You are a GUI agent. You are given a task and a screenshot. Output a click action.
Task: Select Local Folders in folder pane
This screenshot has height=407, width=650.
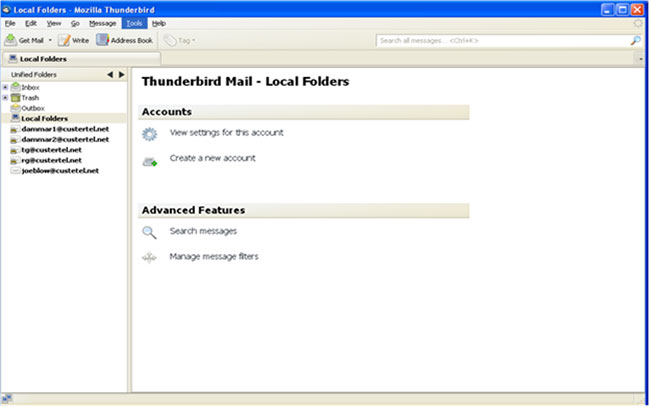click(39, 119)
